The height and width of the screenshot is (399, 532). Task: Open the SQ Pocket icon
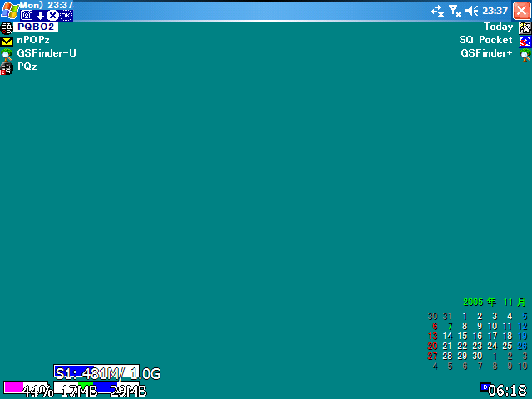tap(525, 42)
